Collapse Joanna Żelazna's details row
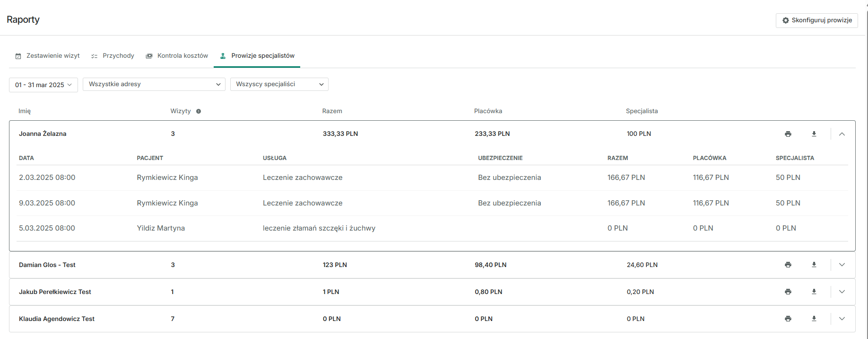 point(842,134)
